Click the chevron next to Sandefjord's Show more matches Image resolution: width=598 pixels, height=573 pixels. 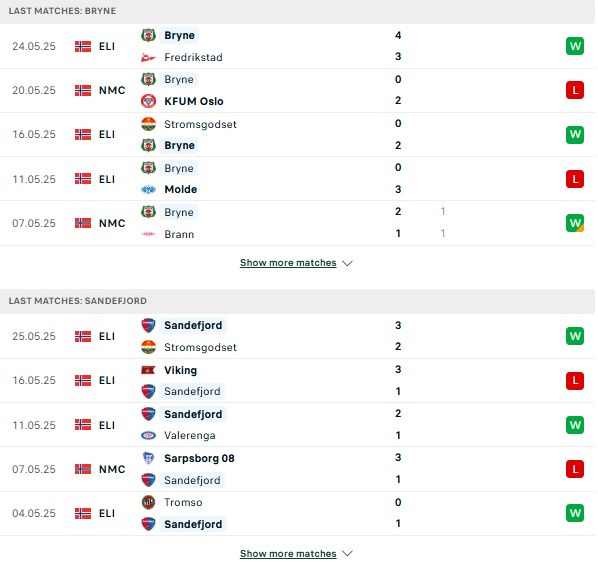[347, 554]
